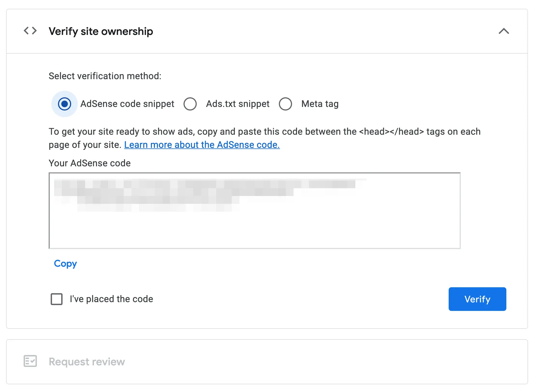533x392 pixels.
Task: Click the code brackets icon in header
Action: (x=30, y=31)
